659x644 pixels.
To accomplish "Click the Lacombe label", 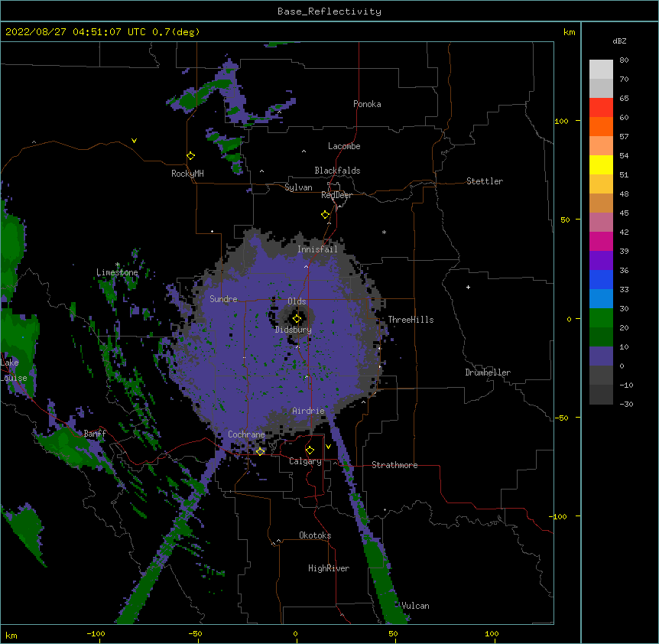I will coord(344,146).
